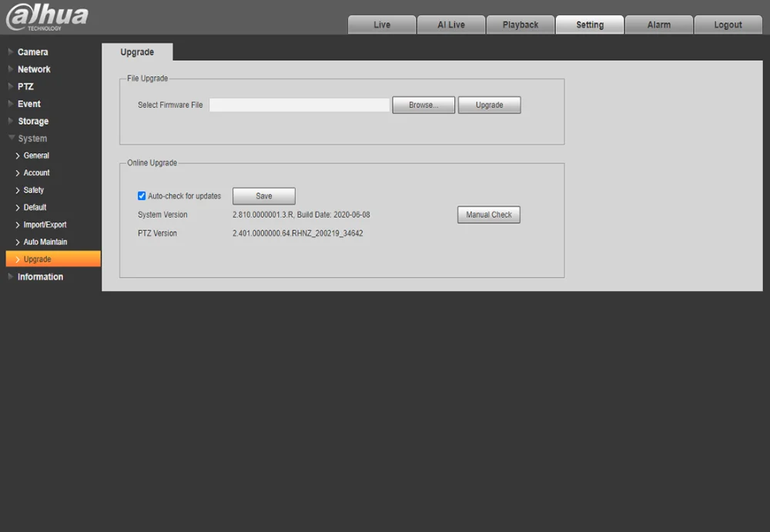The image size is (770, 532).
Task: Click system version text 2.810.0000001.3.R
Action: pyautogui.click(x=263, y=215)
